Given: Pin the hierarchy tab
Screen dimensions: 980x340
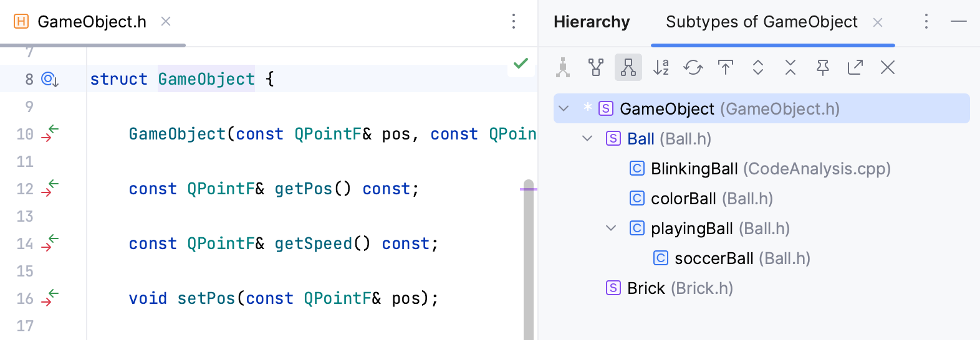Looking at the screenshot, I should pyautogui.click(x=823, y=67).
